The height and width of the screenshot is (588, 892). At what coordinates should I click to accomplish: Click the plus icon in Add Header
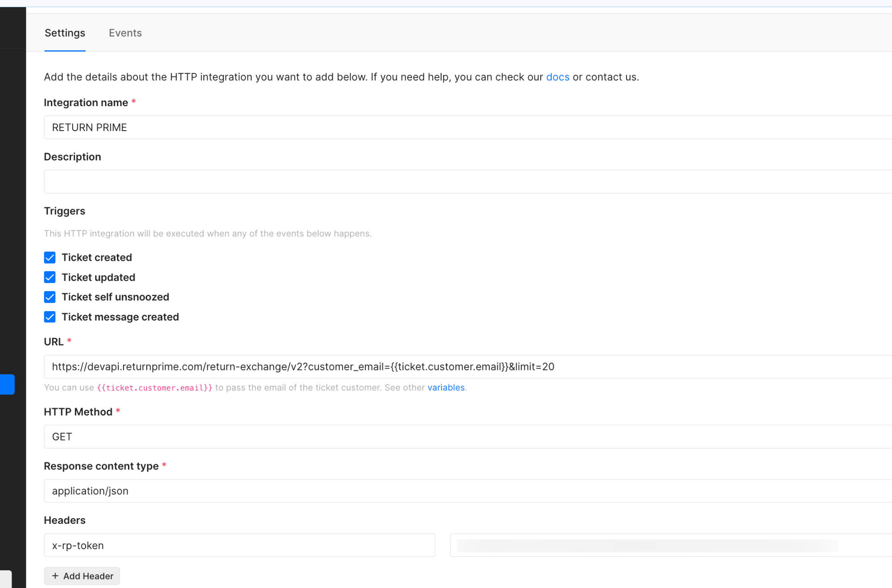[55, 576]
